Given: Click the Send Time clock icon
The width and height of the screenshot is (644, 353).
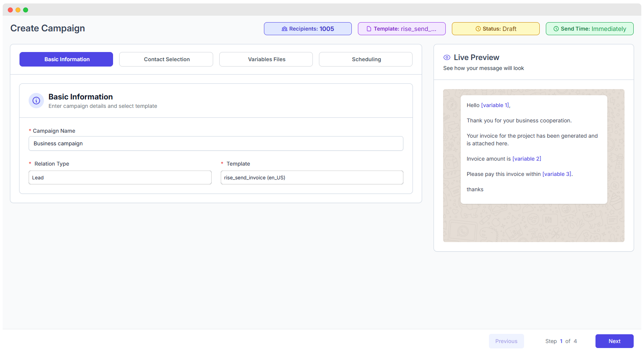Looking at the screenshot, I should (557, 29).
